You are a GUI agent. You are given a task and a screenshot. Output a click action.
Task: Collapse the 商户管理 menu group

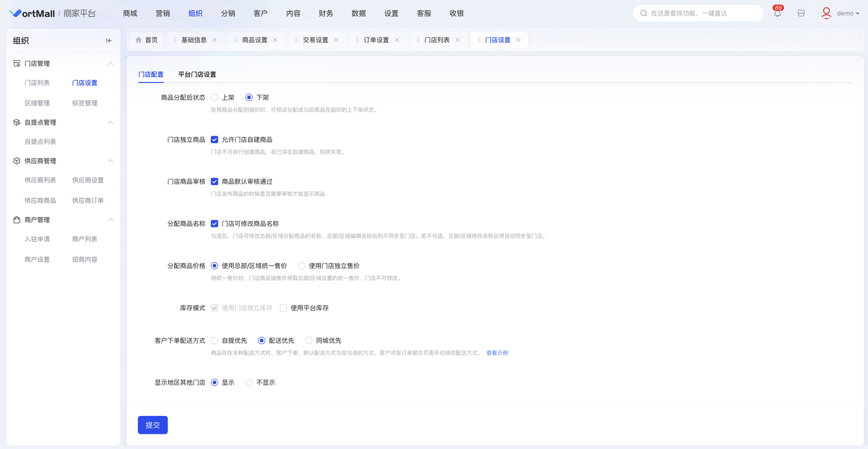pyautogui.click(x=111, y=220)
